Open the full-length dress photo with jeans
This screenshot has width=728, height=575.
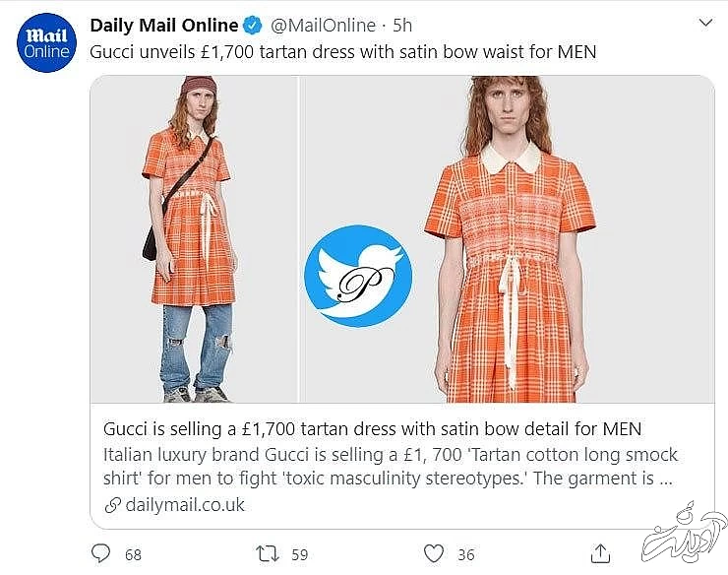point(194,239)
